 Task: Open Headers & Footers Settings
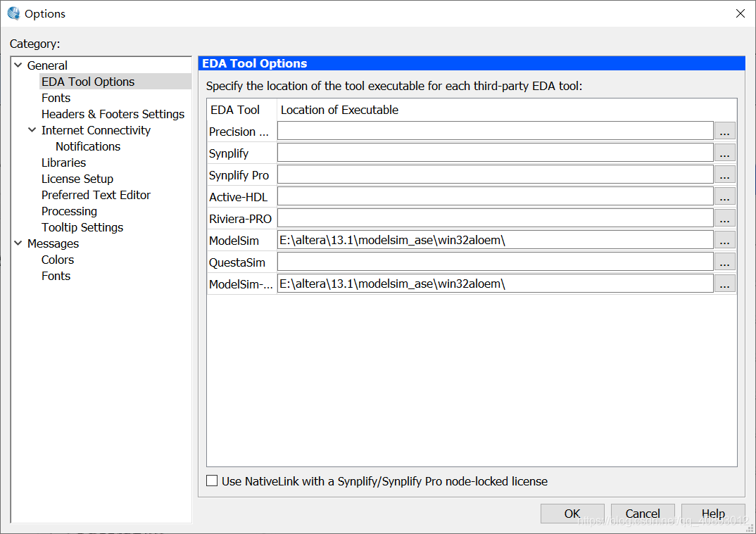pos(113,113)
